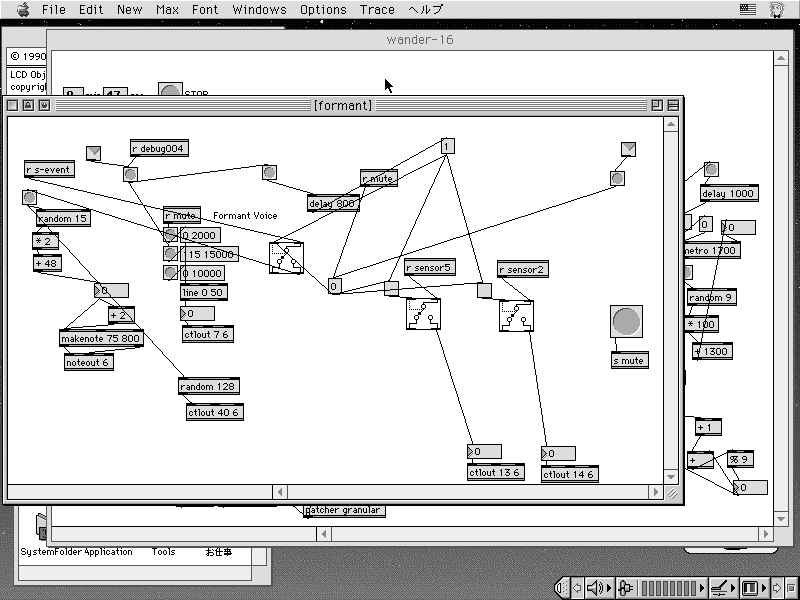Click the switch object left of 0 message
The image size is (800, 600).
click(x=286, y=258)
